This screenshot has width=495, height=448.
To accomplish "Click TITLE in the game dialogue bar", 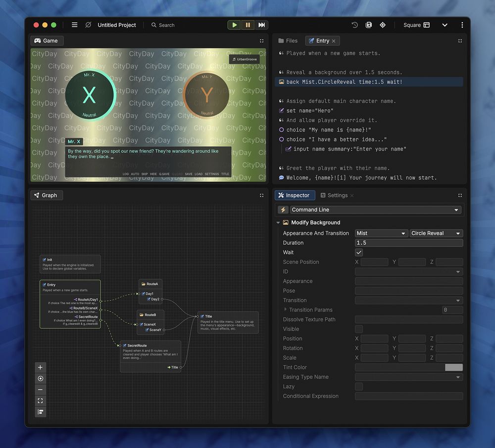I will tap(225, 174).
